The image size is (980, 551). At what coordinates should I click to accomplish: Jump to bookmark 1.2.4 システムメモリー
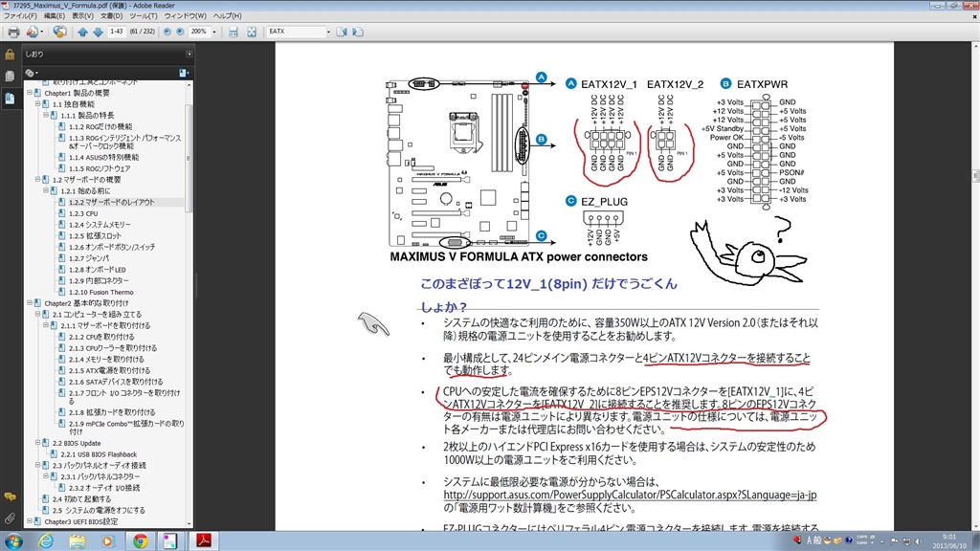[100, 225]
